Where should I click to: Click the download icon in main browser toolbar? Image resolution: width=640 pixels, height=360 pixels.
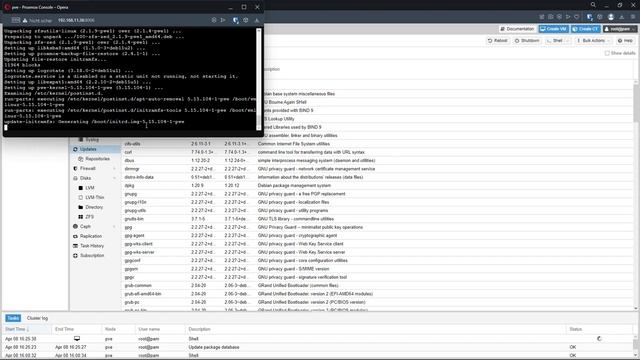622,17
